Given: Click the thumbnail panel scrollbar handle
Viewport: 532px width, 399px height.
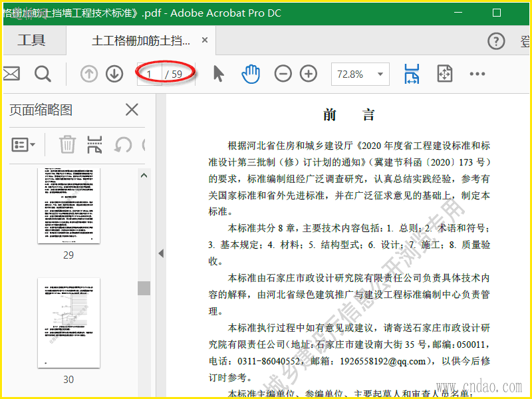Looking at the screenshot, I should tap(144, 288).
